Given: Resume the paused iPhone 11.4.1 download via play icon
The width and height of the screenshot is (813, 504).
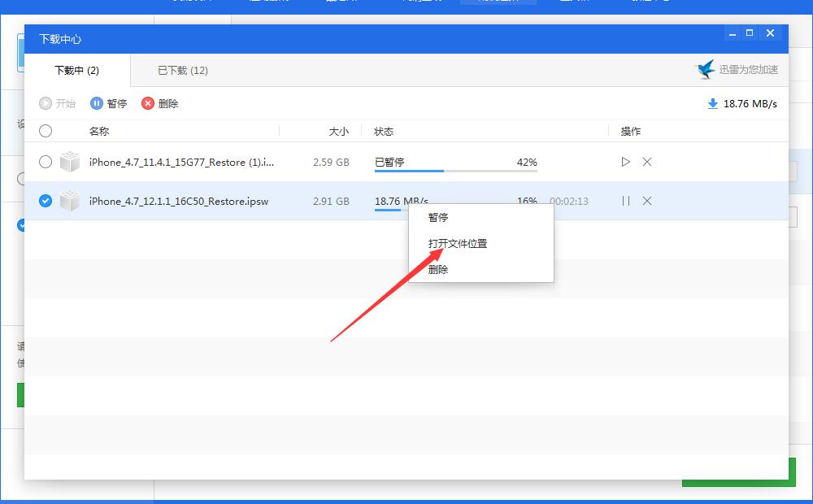Looking at the screenshot, I should (625, 163).
